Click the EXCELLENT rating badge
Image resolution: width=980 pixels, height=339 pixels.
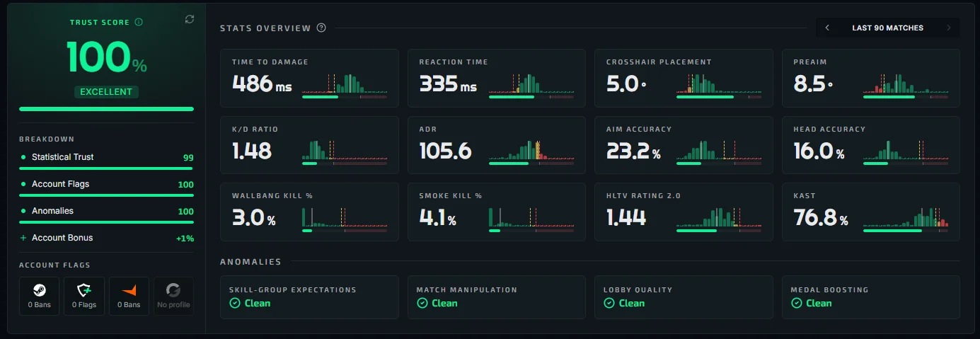(106, 92)
